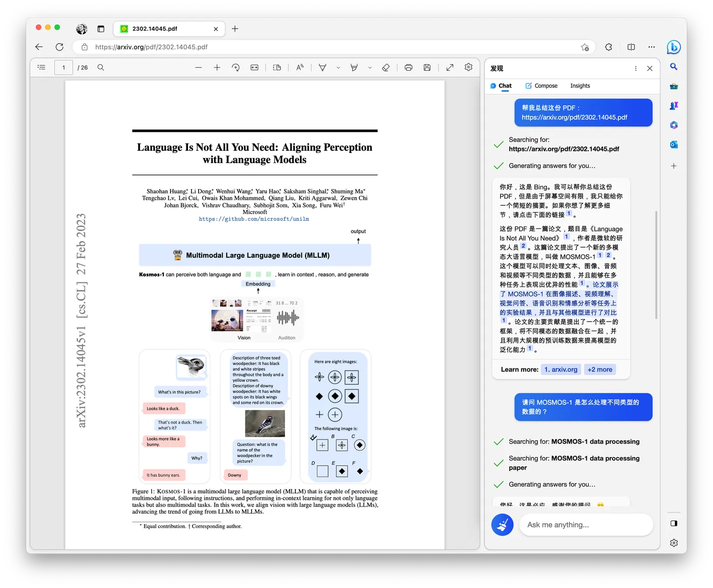This screenshot has width=713, height=588.
Task: Click the Discover panel scrollbar
Action: tap(656, 265)
